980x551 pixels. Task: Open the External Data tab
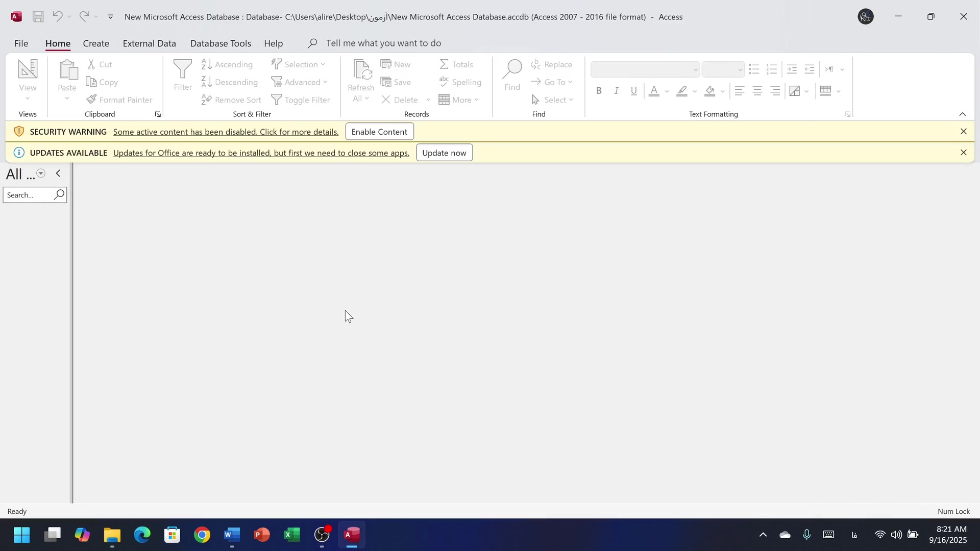tap(149, 43)
